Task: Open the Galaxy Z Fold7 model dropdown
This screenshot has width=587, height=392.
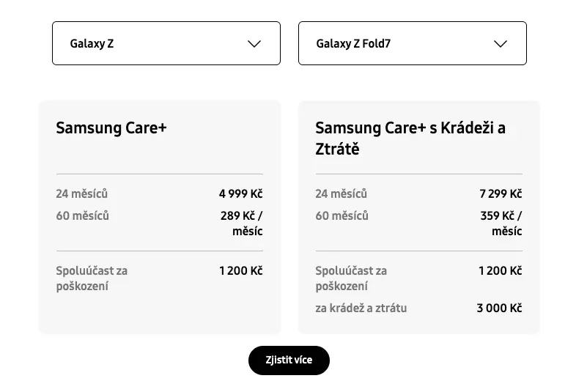Action: pyautogui.click(x=412, y=43)
